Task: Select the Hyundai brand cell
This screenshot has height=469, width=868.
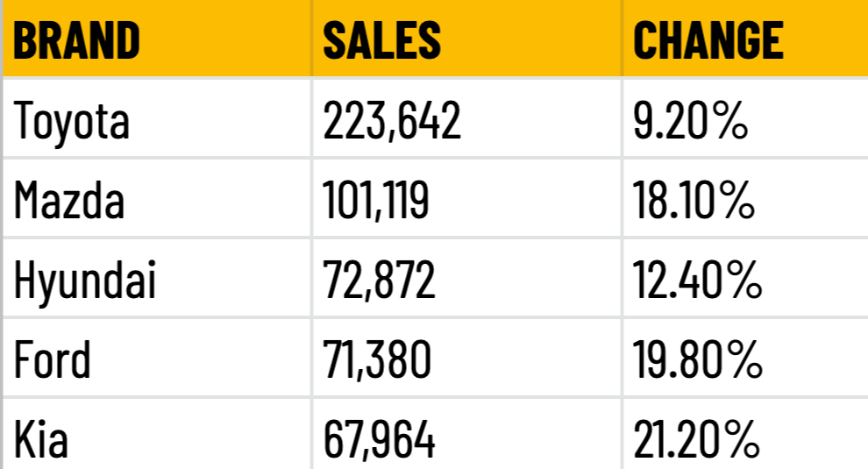Action: 157,278
